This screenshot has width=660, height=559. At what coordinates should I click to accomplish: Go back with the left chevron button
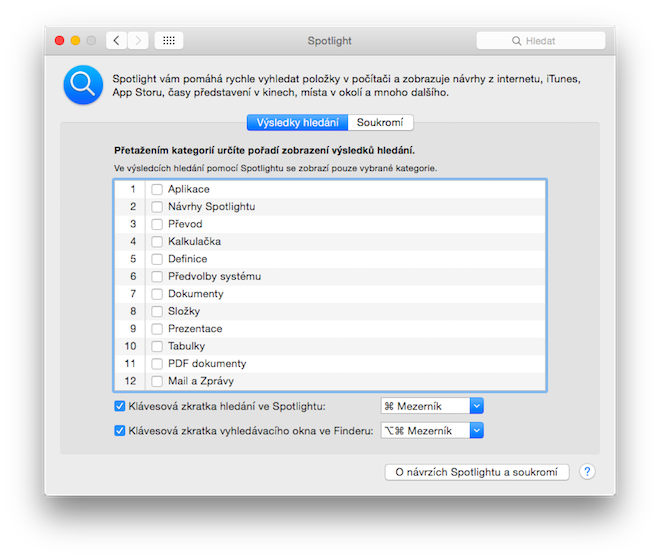click(117, 40)
